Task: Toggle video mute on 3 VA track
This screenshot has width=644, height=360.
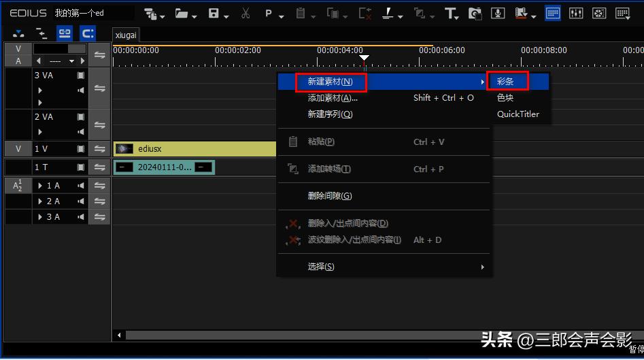Action: click(81, 76)
